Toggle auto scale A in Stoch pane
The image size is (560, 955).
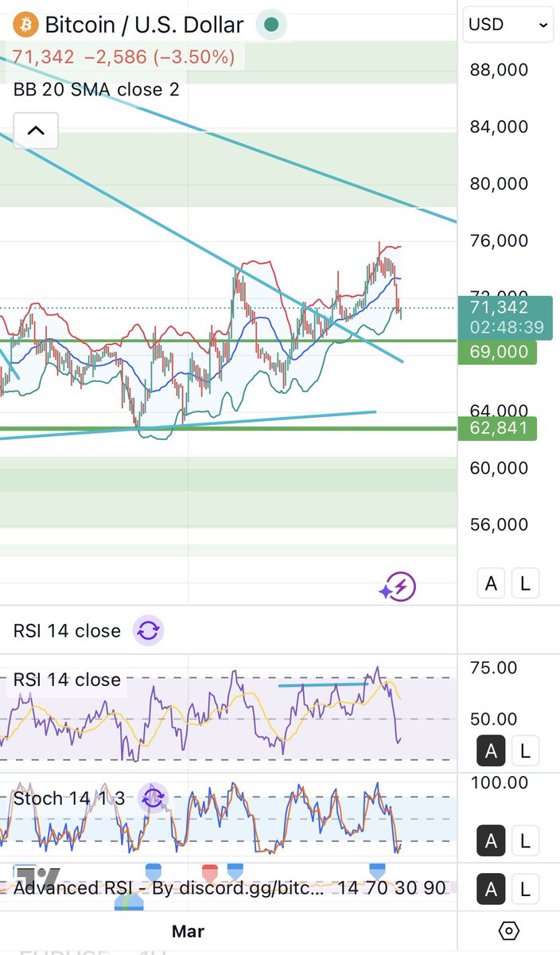pos(492,840)
